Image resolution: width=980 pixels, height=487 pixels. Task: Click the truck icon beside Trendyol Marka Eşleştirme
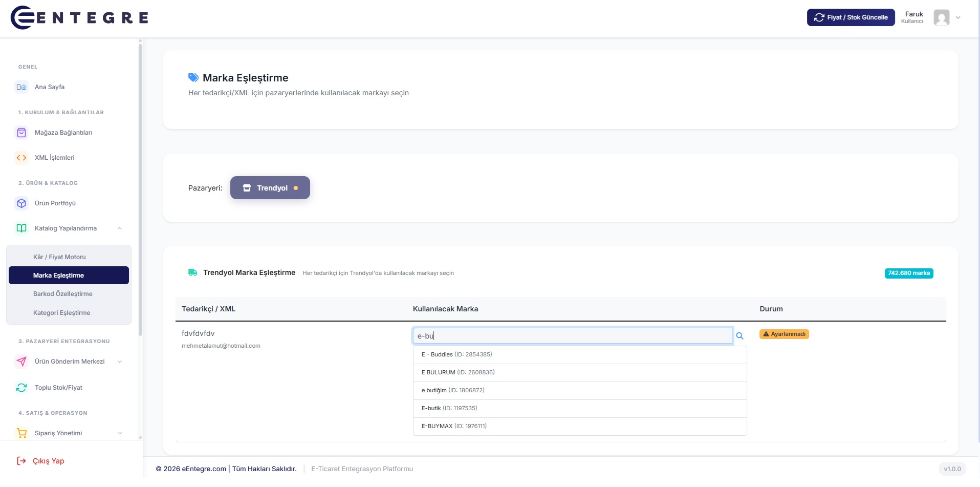tap(193, 272)
